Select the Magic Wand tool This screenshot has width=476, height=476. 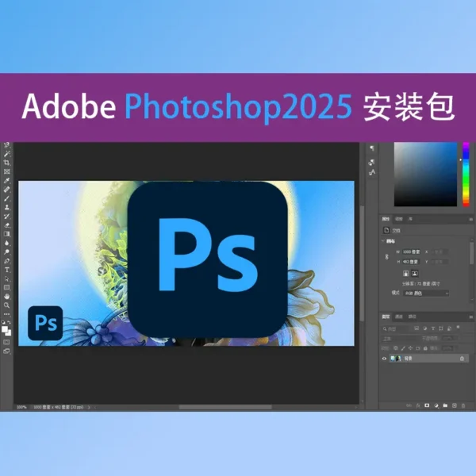[6, 154]
